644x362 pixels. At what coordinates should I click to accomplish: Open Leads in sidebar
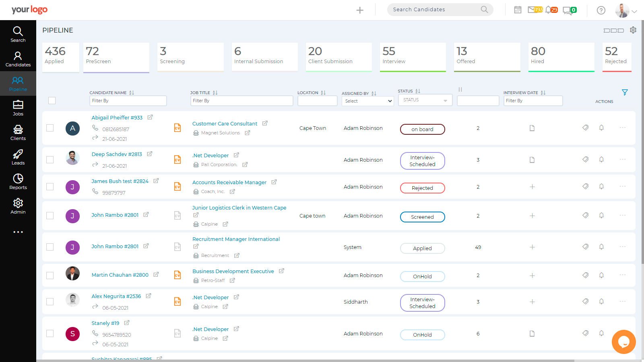[18, 157]
